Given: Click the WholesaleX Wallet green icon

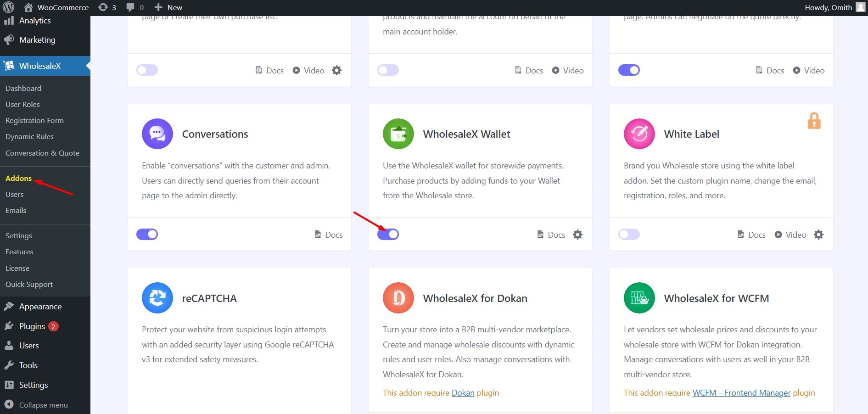Looking at the screenshot, I should (398, 134).
